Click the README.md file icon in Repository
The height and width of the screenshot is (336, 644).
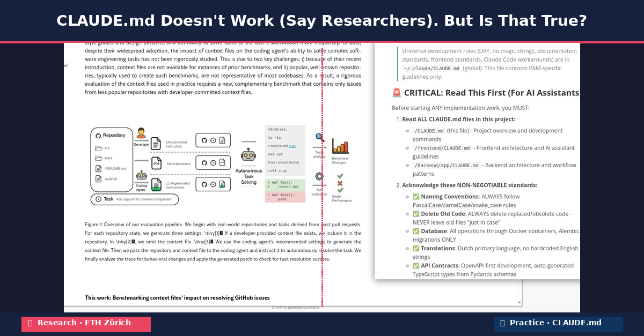pyautogui.click(x=98, y=168)
